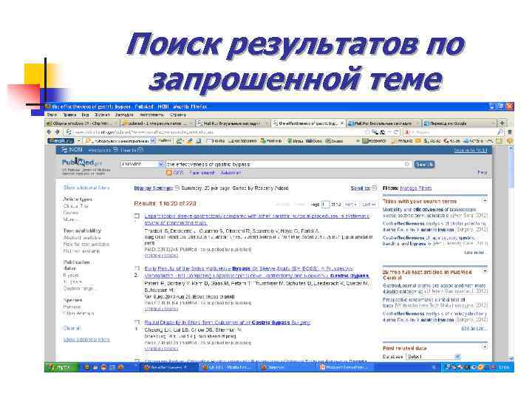Click the RSS feed icon

click(169, 173)
